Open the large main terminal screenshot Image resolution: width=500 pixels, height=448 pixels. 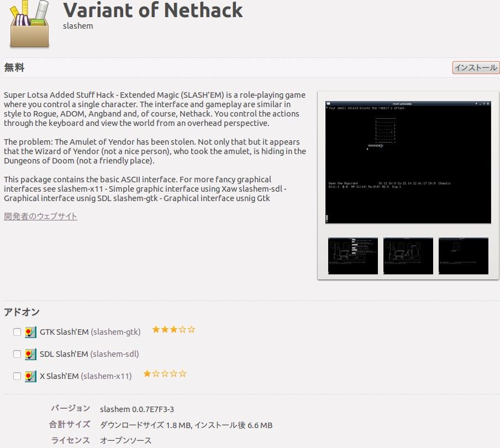408,162
